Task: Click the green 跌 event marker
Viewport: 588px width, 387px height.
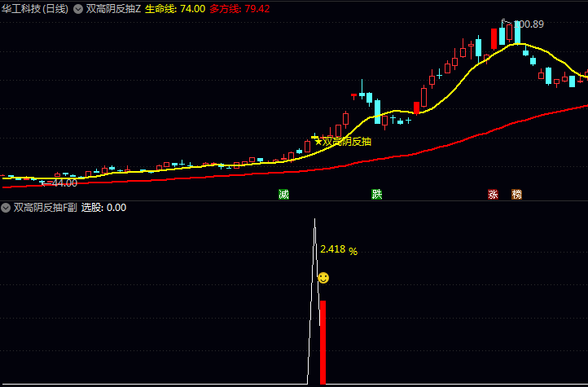Action: (x=376, y=194)
